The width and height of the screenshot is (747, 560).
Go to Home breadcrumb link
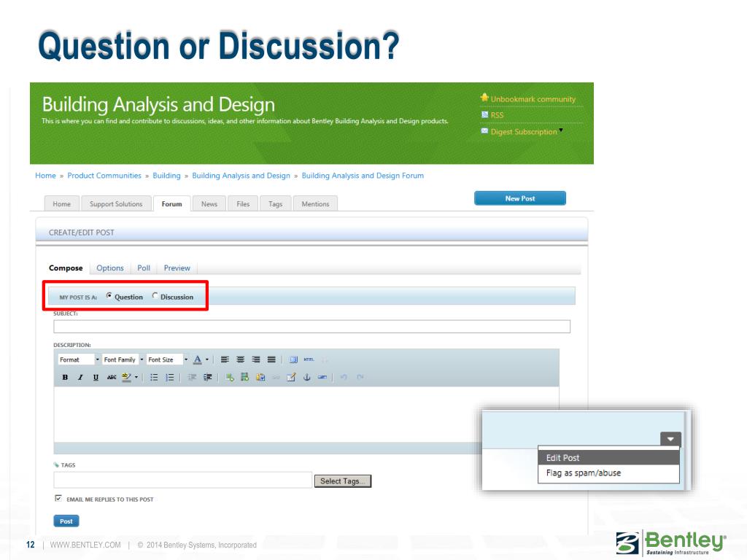point(45,175)
